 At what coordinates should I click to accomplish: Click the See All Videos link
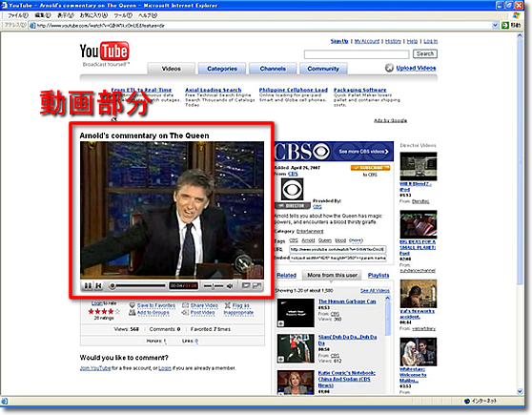(375, 291)
